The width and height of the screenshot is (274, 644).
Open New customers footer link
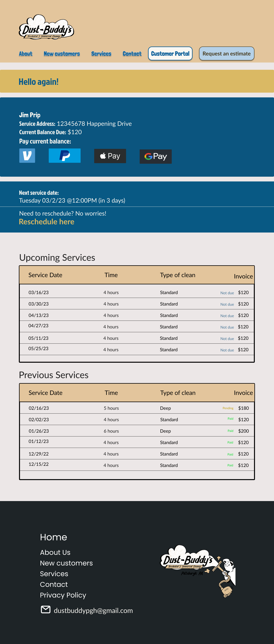[66, 563]
